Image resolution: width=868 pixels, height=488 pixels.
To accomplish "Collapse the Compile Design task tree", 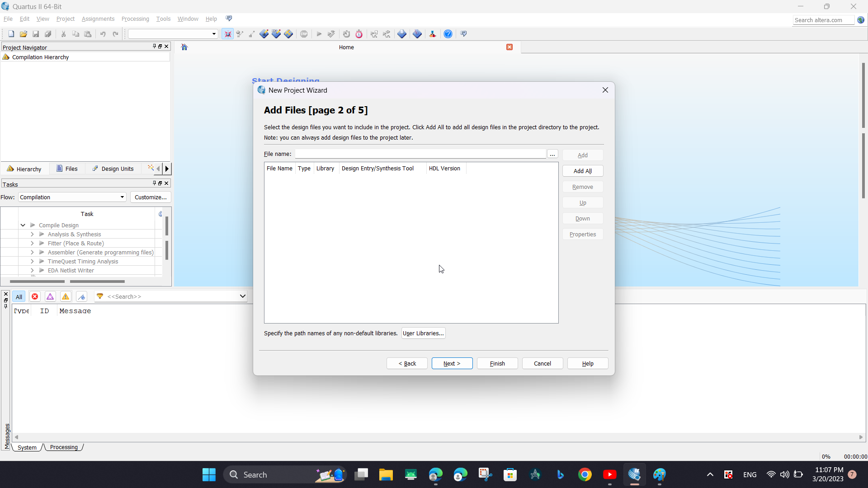I will point(23,225).
